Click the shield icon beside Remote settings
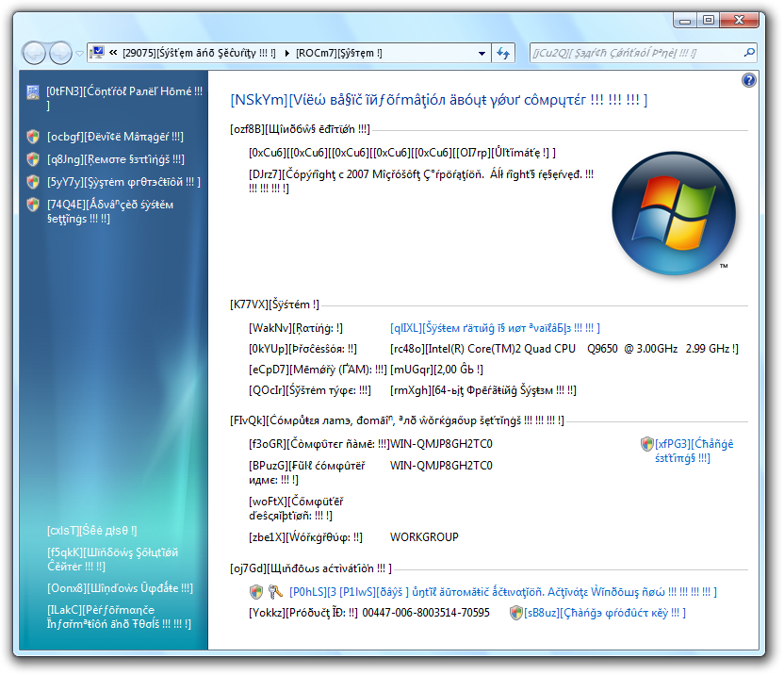This screenshot has height=675, width=784. click(33, 159)
